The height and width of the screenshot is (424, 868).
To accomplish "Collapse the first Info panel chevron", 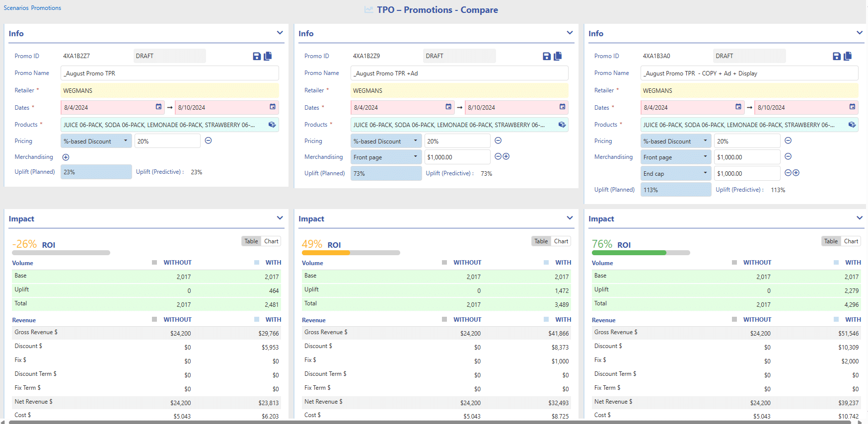I will (x=280, y=33).
